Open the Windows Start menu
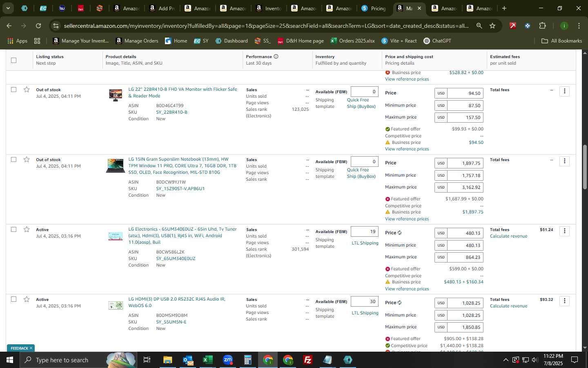 click(x=10, y=360)
